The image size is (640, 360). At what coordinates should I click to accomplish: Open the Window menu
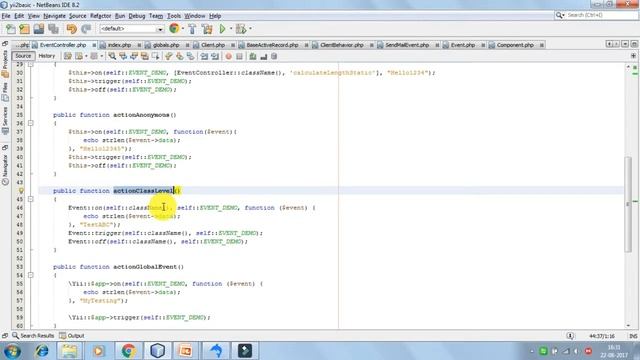coord(195,16)
